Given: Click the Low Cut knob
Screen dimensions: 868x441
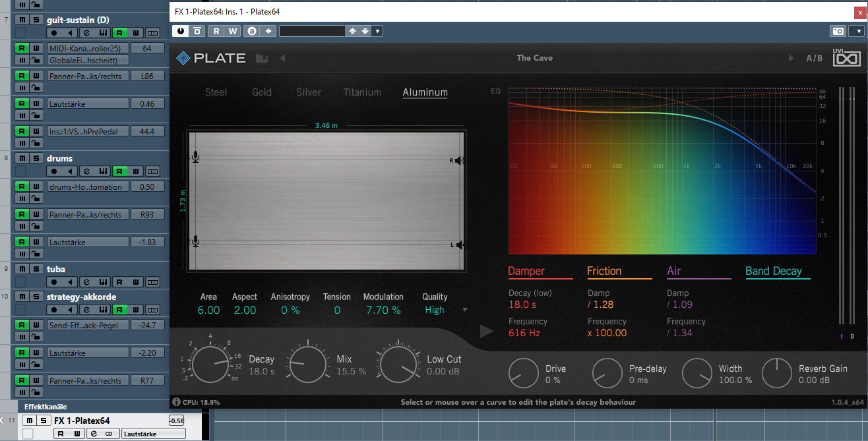Looking at the screenshot, I should tap(399, 364).
